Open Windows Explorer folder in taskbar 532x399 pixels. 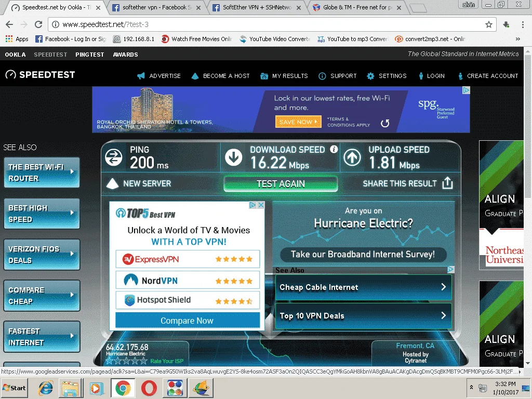click(70, 388)
